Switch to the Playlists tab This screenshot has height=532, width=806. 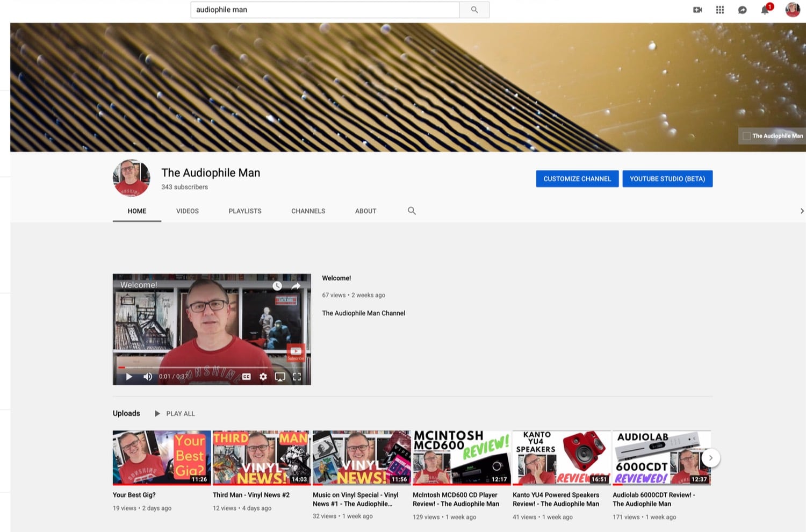[x=245, y=211]
